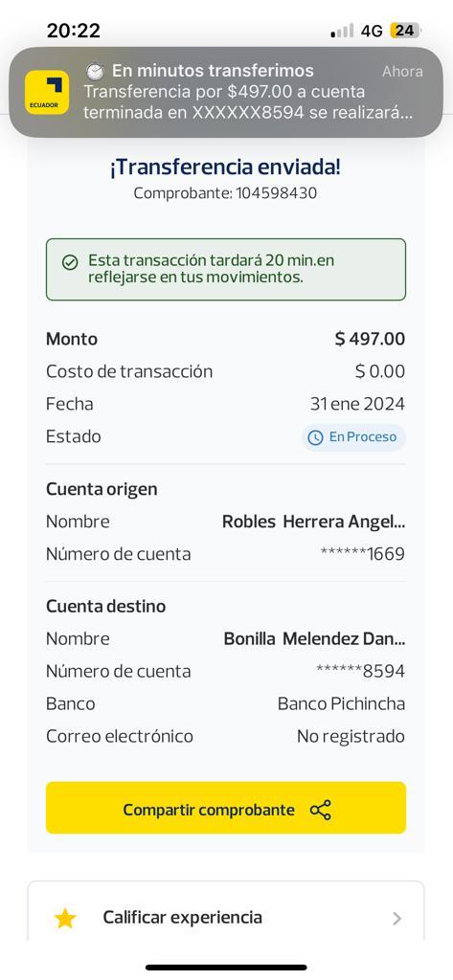Tap the cellular signal bars icon
Screen dimensions: 453x980
(342, 31)
